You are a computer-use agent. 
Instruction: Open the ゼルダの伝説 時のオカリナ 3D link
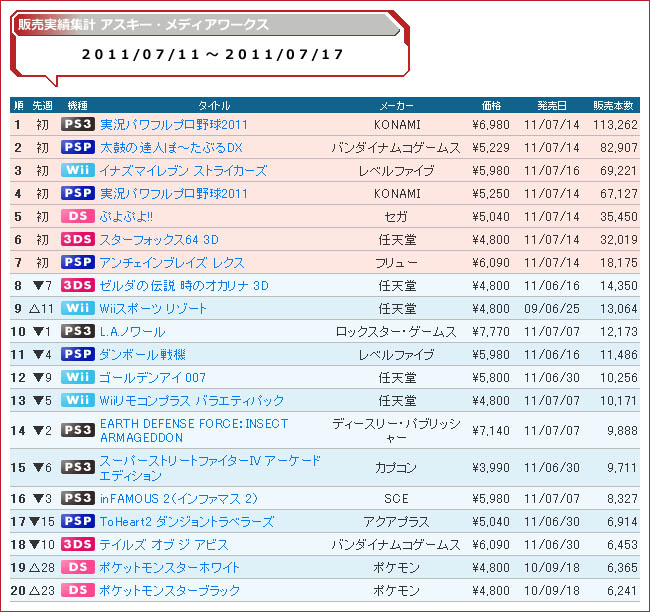[184, 286]
